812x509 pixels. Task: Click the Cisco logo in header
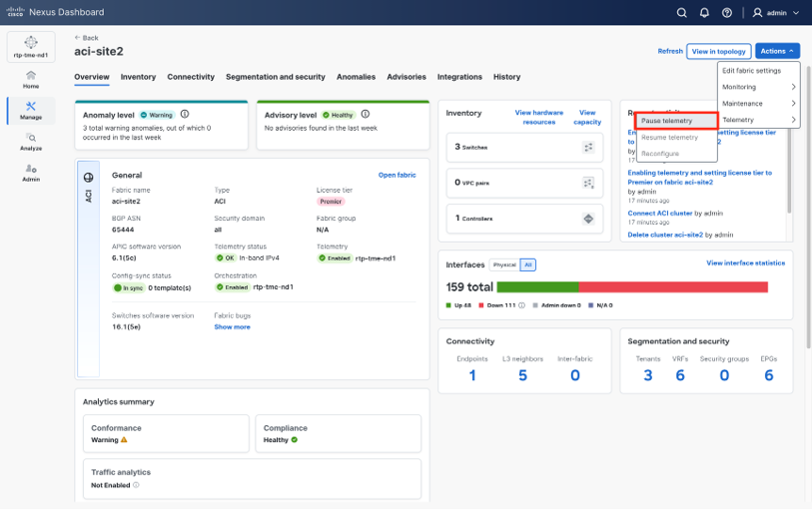[16, 11]
